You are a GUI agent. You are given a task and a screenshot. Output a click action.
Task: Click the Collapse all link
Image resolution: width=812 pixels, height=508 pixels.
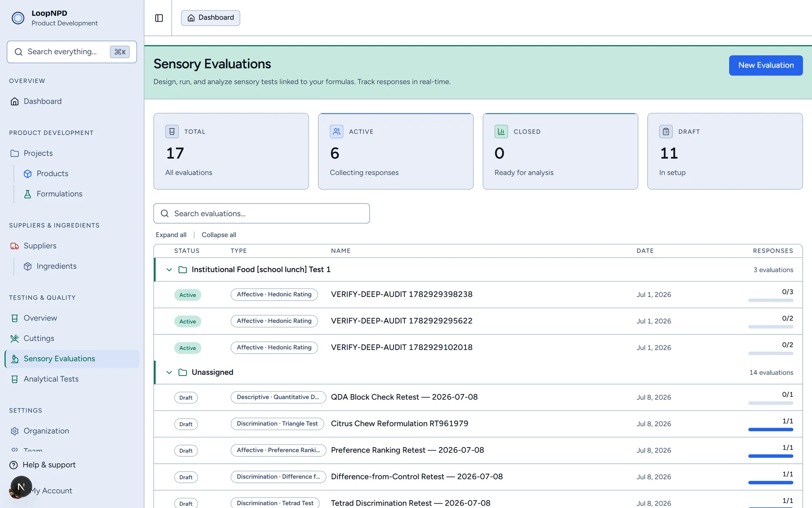[x=219, y=235]
